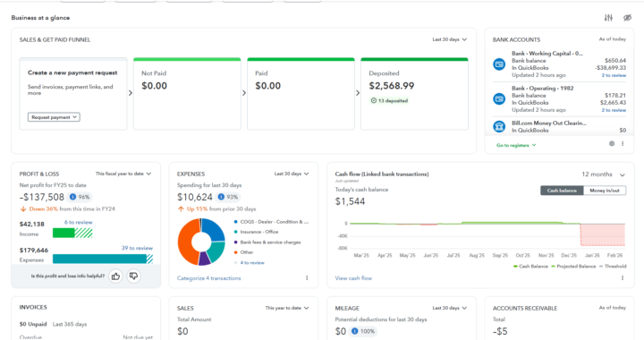Open Not Paid $0.00 funnel card
This screenshot has width=644, height=340.
[187, 94]
